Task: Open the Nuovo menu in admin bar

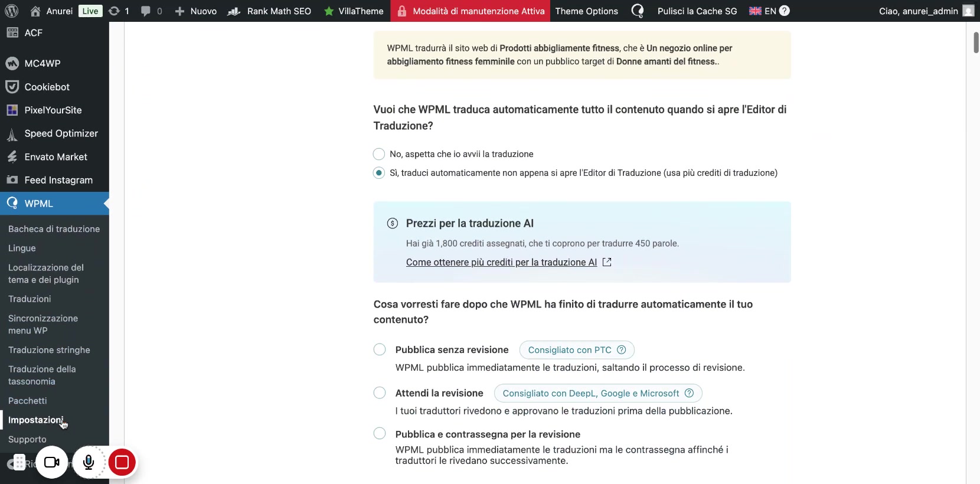Action: click(x=196, y=11)
